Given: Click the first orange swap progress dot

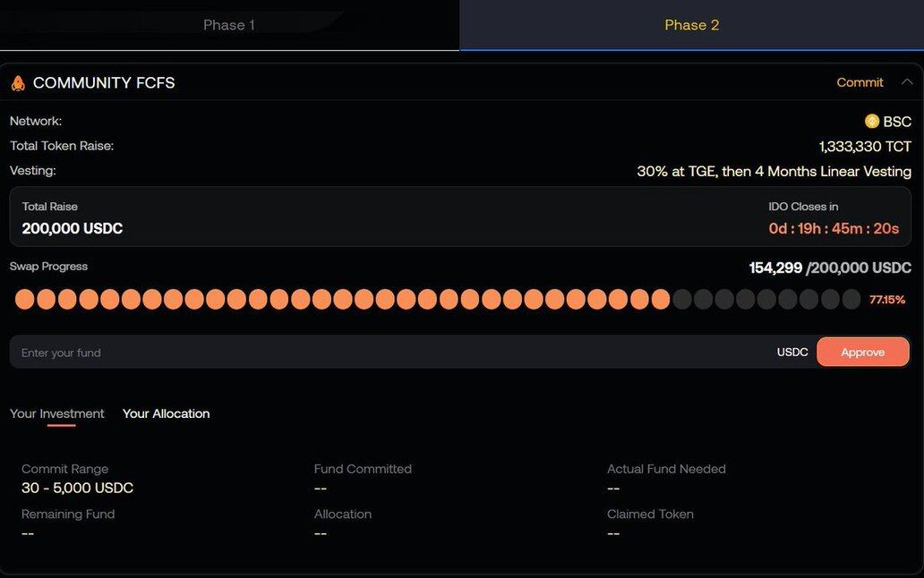Looking at the screenshot, I should 24,300.
